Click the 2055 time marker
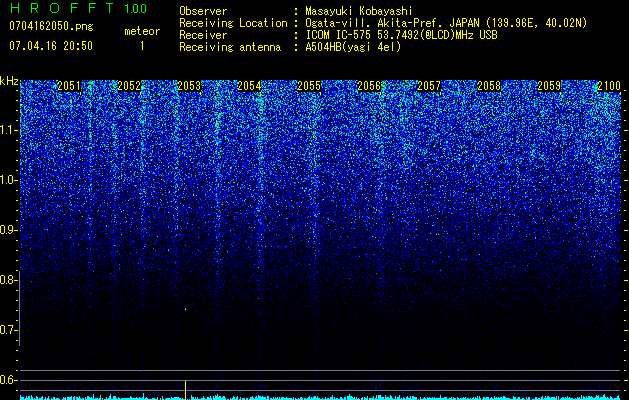The height and width of the screenshot is (400, 629). [x=309, y=86]
